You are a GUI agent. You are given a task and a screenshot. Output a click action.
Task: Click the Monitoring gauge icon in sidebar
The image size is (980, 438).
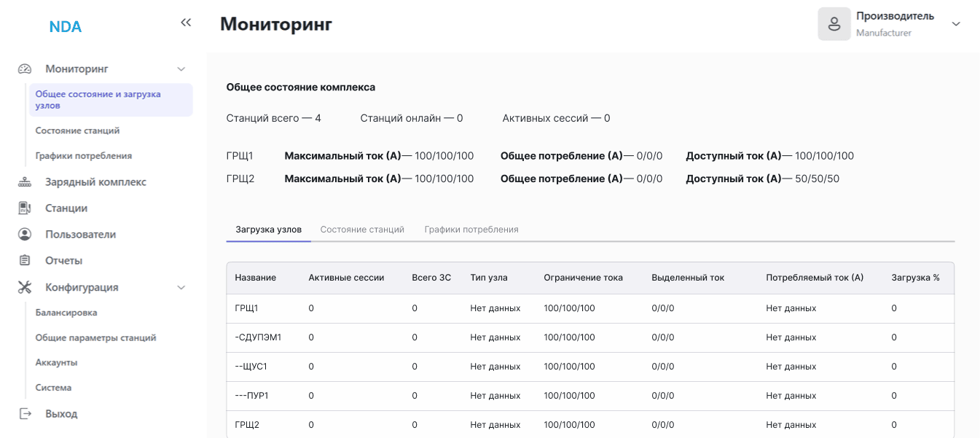[25, 69]
